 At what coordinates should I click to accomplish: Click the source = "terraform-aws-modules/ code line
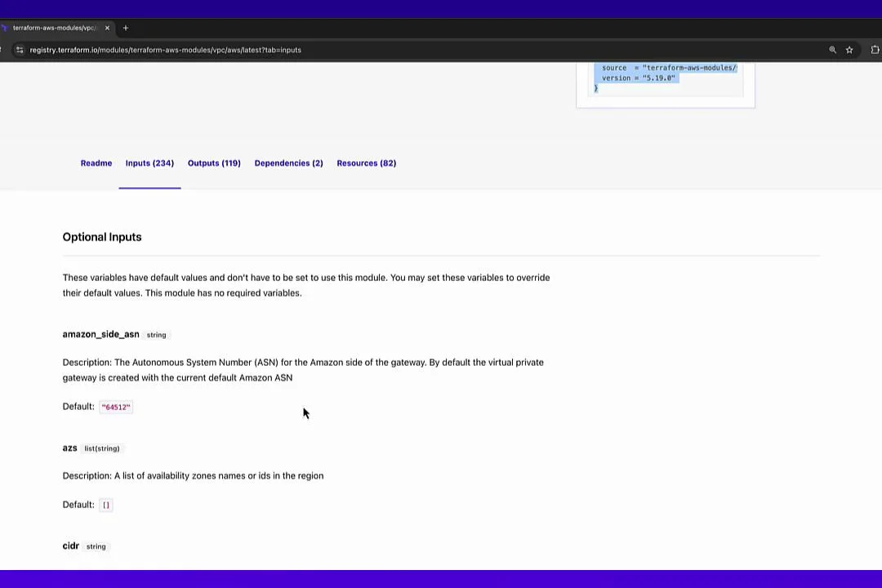coord(669,68)
